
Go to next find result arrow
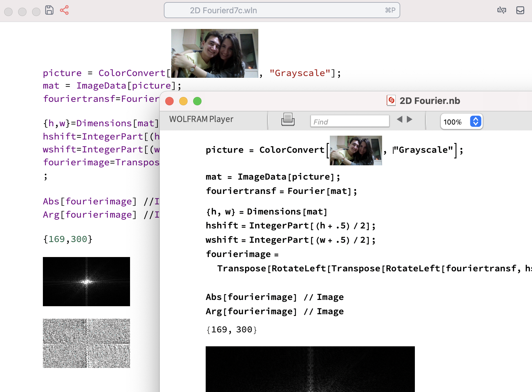(410, 119)
